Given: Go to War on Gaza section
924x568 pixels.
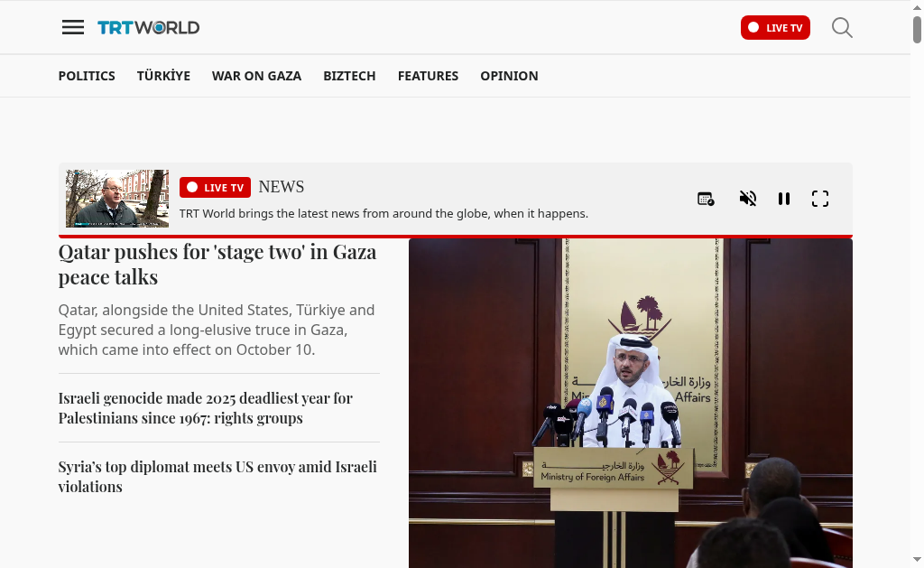Looking at the screenshot, I should (x=256, y=76).
